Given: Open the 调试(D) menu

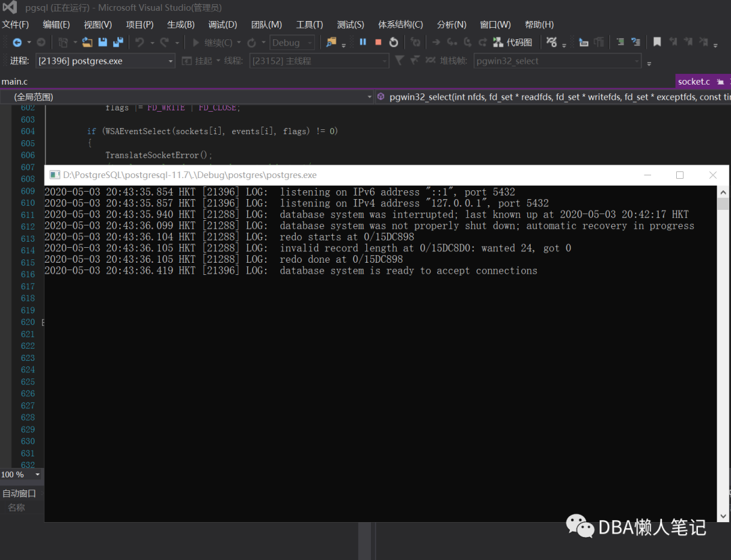Looking at the screenshot, I should coord(223,24).
